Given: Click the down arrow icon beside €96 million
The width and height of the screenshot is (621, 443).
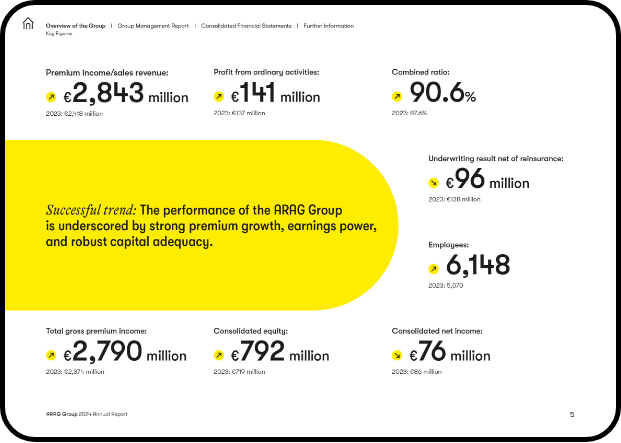Looking at the screenshot, I should pyautogui.click(x=434, y=183).
